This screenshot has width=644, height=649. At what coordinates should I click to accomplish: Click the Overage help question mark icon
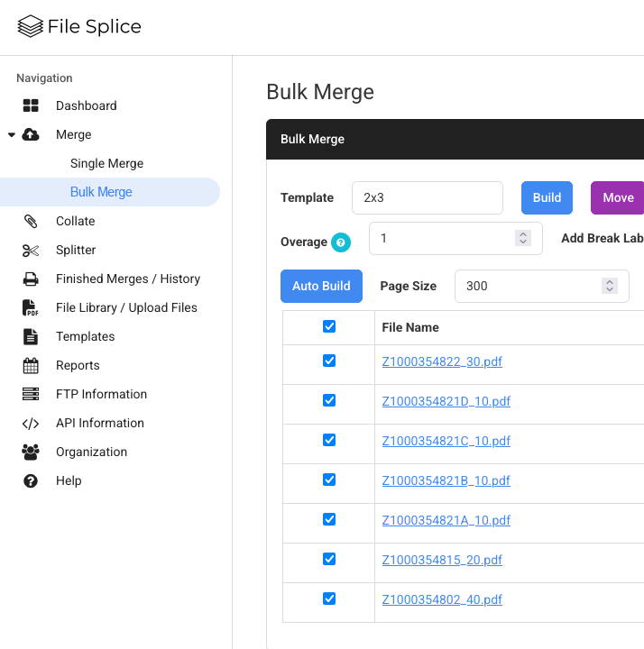(340, 242)
